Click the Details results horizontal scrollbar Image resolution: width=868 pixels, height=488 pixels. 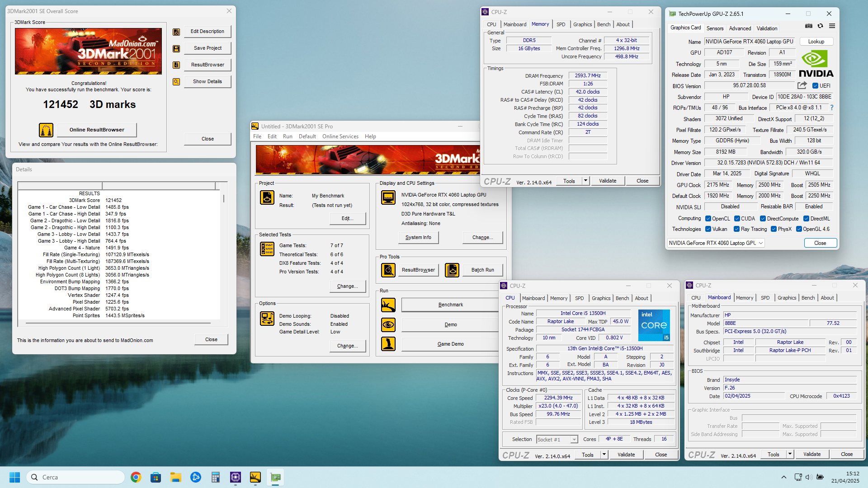pyautogui.click(x=118, y=324)
